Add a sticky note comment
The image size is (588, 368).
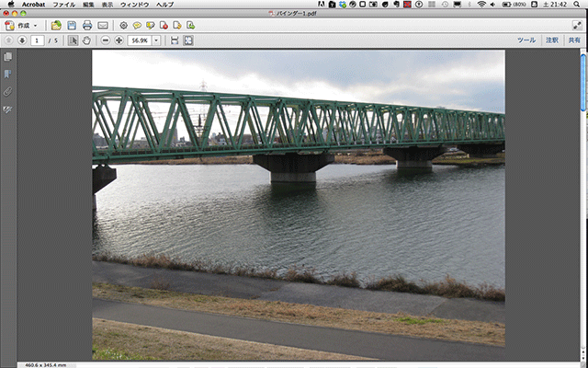click(x=137, y=26)
